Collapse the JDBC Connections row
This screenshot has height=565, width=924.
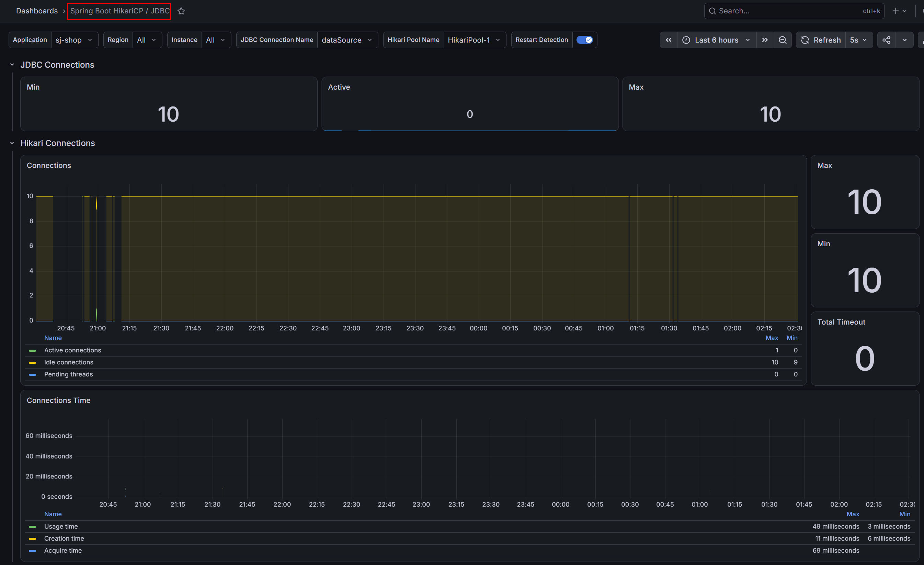pos(12,65)
